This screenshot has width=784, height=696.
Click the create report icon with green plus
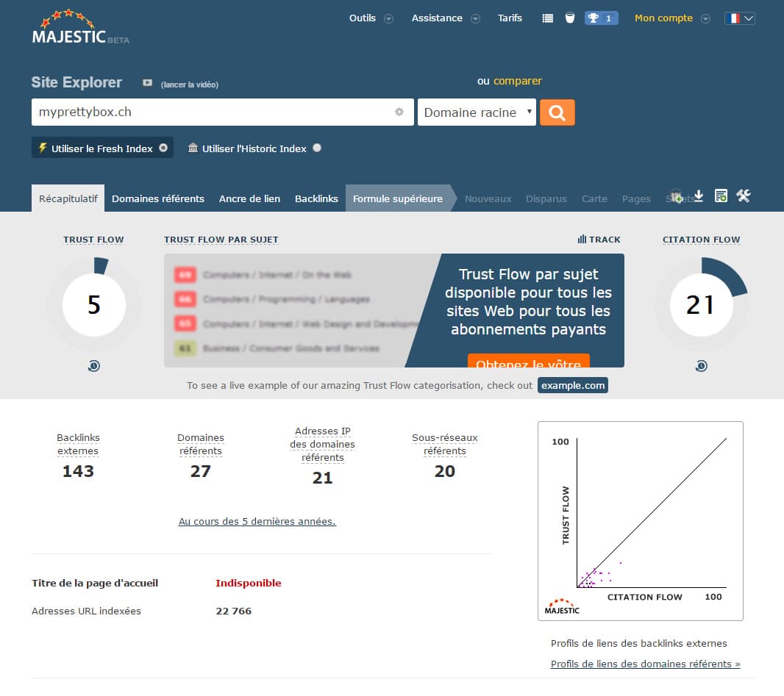pyautogui.click(x=721, y=195)
